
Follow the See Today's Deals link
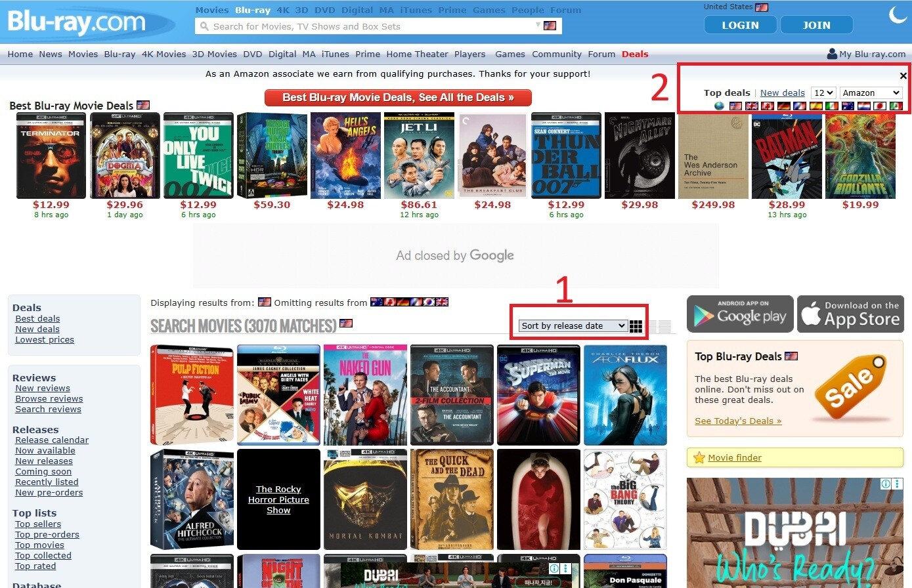pyautogui.click(x=738, y=421)
